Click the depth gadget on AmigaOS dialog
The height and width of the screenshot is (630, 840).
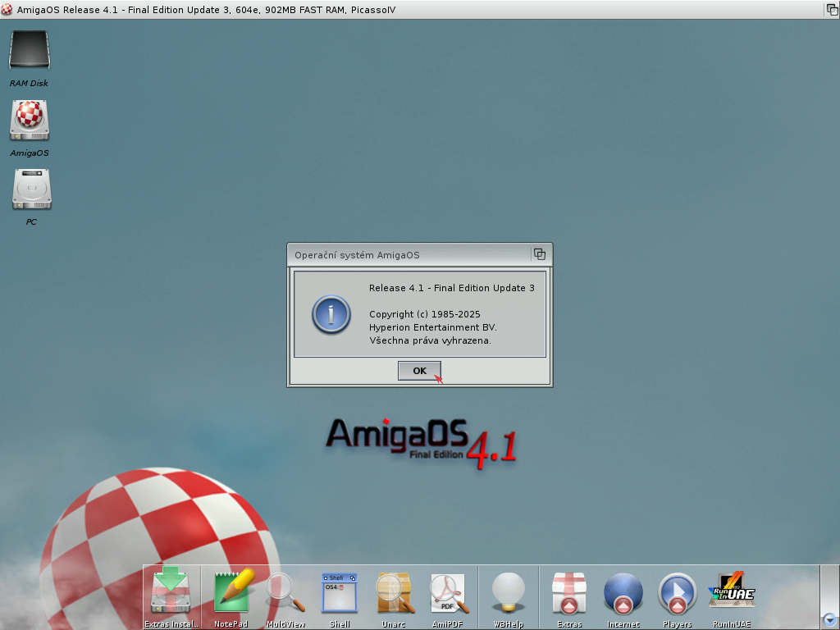click(x=540, y=254)
